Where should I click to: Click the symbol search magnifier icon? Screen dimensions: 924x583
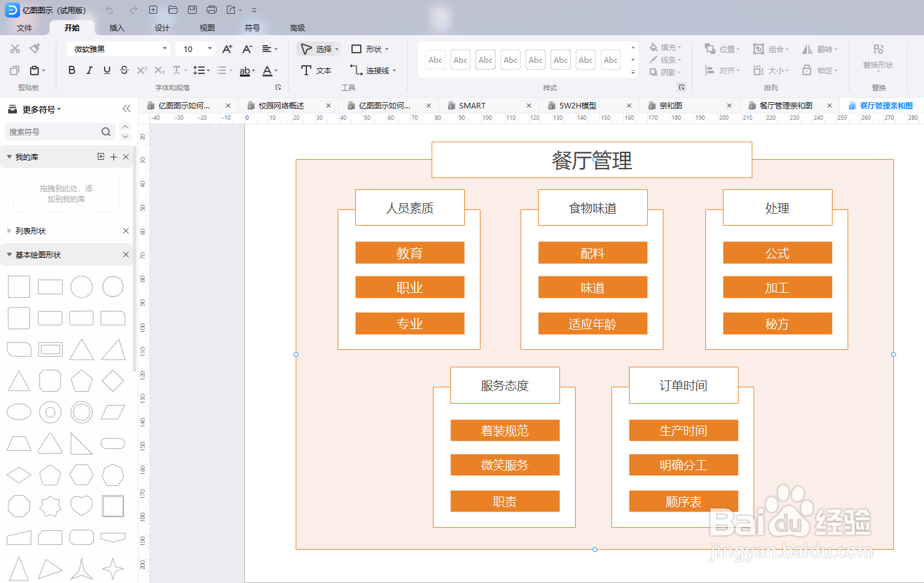(106, 132)
